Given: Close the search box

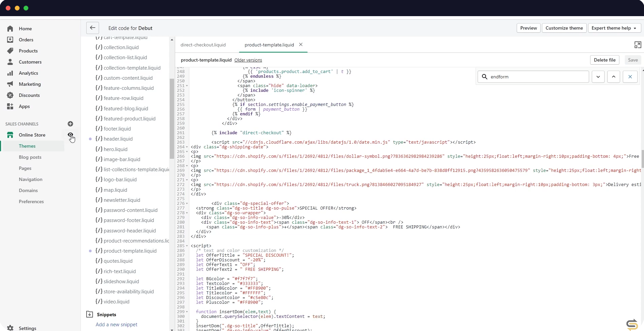Looking at the screenshot, I should coord(630,77).
